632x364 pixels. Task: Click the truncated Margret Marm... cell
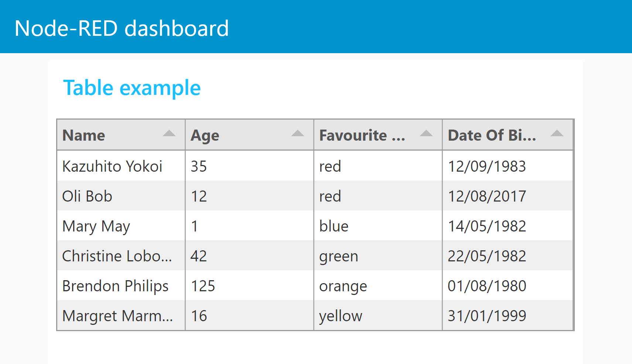(x=117, y=316)
